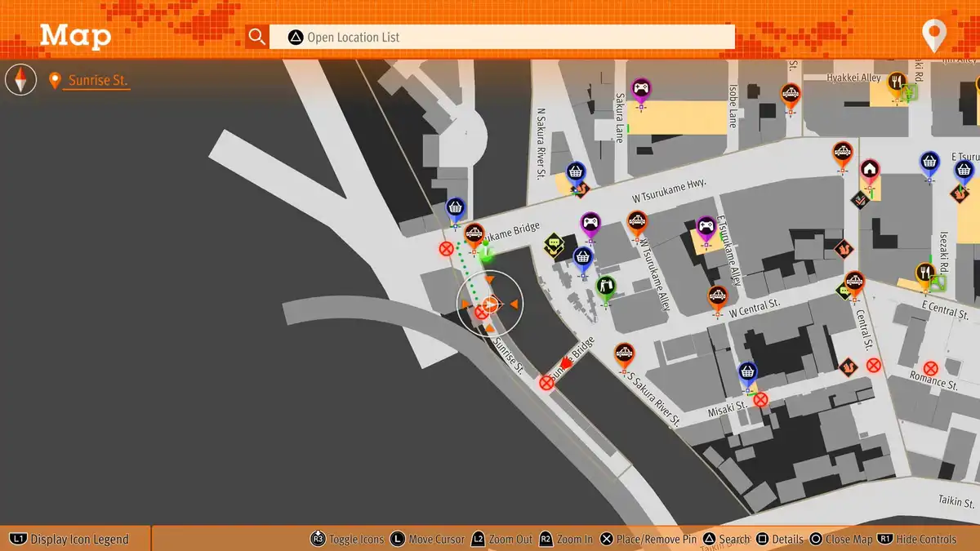Select the arcade pin on Sakura Lane
Viewport: 980px width, 551px height.
click(641, 89)
